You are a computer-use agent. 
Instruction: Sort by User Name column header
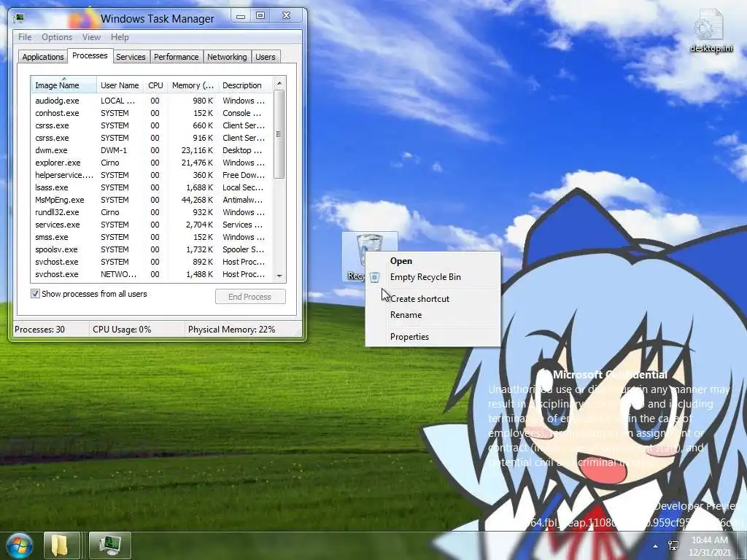[120, 85]
